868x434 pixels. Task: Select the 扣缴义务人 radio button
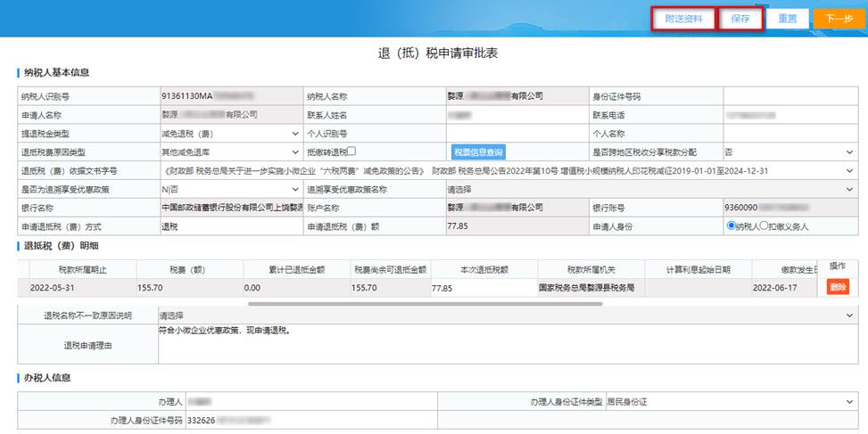click(763, 226)
